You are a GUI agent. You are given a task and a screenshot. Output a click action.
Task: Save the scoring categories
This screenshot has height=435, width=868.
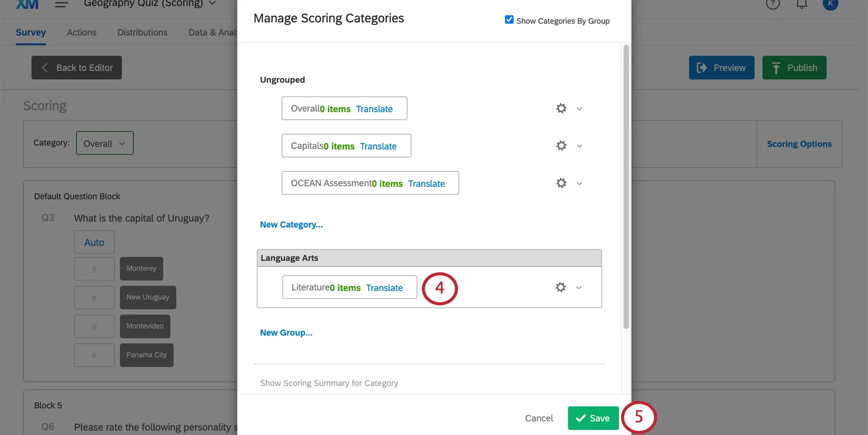coord(593,418)
